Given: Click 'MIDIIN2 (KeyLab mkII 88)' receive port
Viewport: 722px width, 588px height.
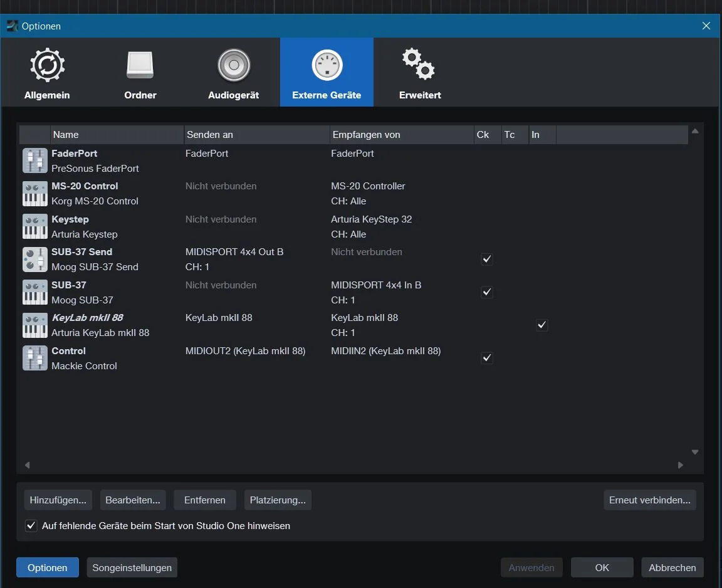Looking at the screenshot, I should [386, 351].
